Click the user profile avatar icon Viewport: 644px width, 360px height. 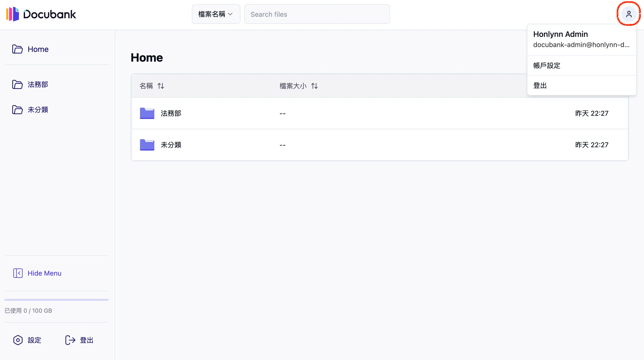click(628, 14)
